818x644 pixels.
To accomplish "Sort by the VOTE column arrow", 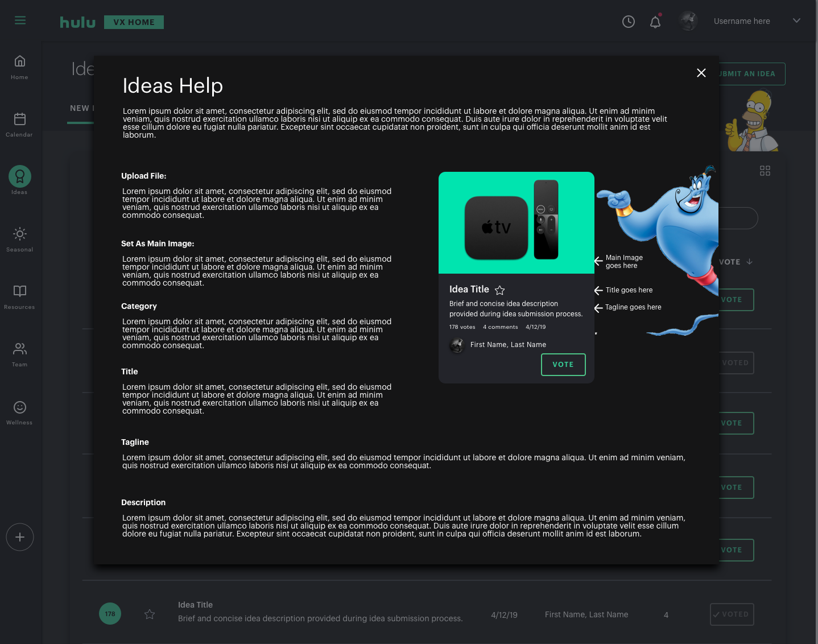I will point(750,262).
